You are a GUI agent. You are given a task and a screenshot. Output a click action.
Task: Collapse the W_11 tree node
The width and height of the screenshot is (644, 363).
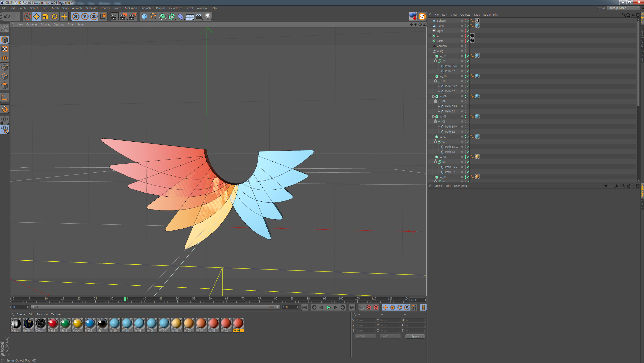[x=433, y=56]
